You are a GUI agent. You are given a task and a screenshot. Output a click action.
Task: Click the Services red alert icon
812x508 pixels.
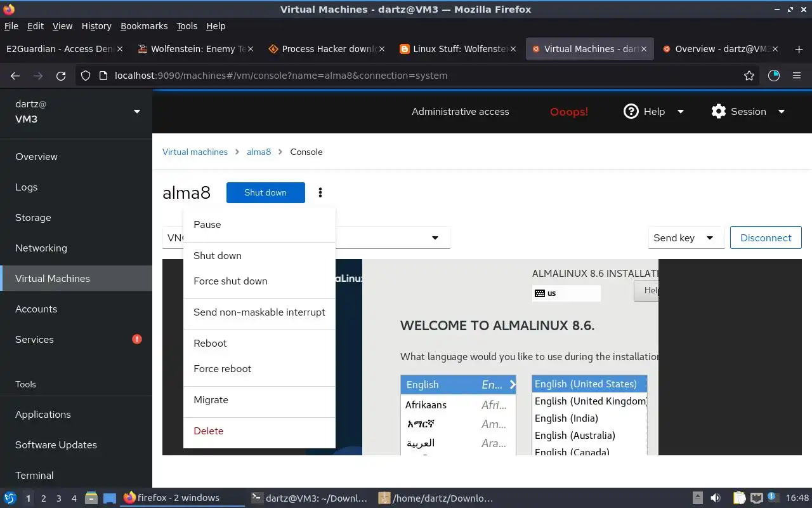point(137,339)
